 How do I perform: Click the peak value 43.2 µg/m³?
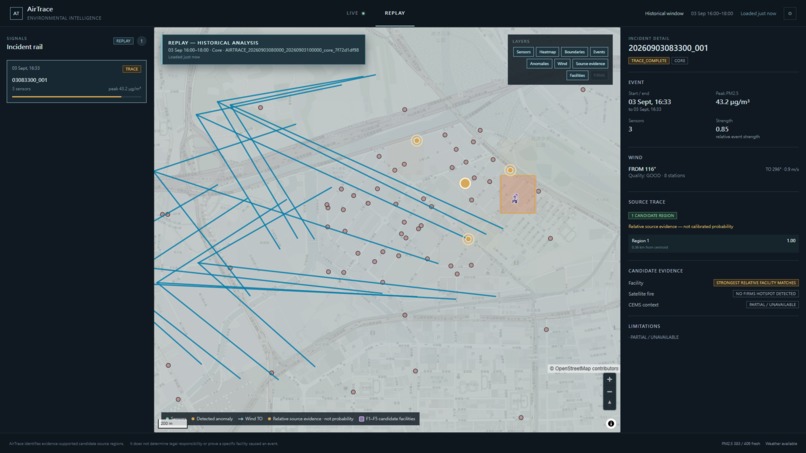[732, 102]
